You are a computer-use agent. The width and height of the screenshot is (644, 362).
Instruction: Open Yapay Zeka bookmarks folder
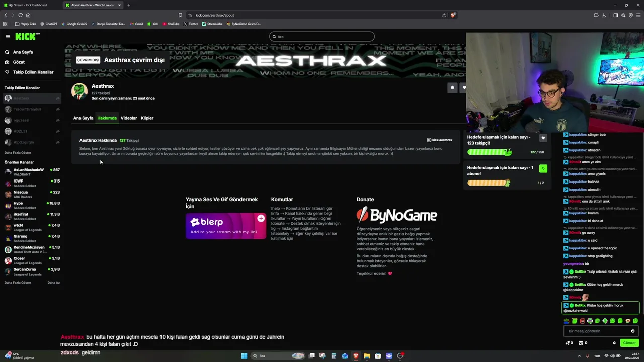26,24
